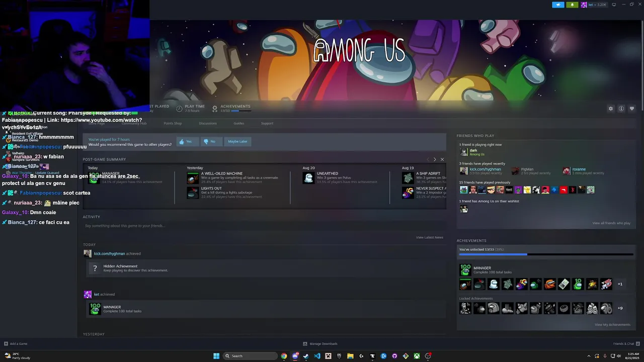Click Pikachu avatar in previous players
The width and height of the screenshot is (644, 362).
(x=527, y=190)
